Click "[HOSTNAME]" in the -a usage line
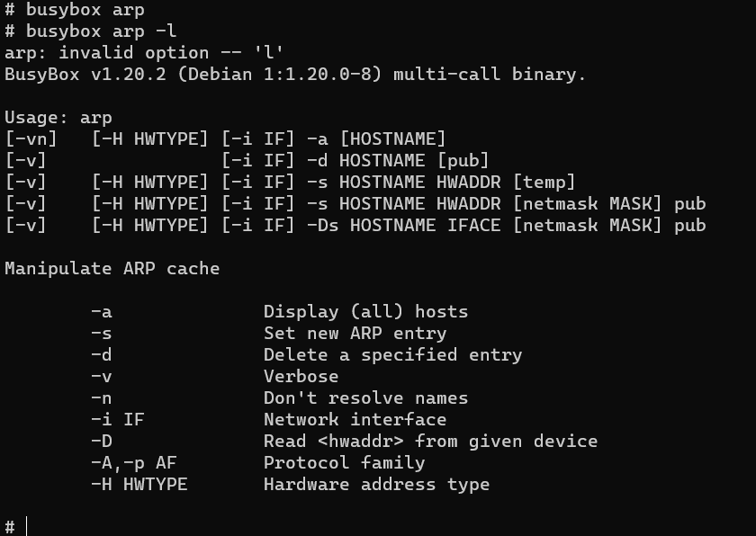 pyautogui.click(x=392, y=139)
